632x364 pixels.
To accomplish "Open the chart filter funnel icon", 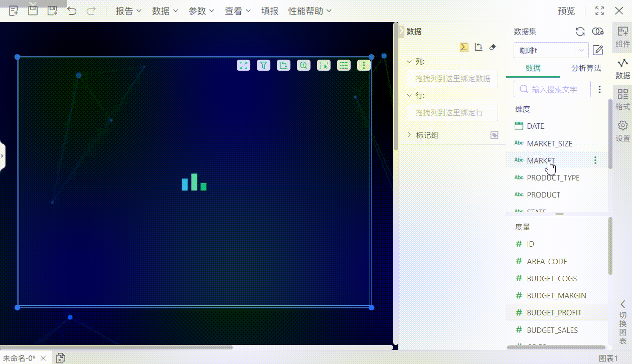I will click(x=263, y=65).
